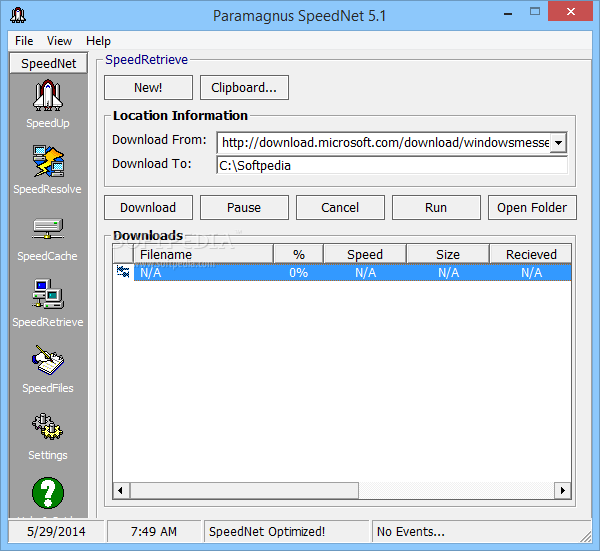
Task: Click the Size column header
Action: tap(448, 254)
